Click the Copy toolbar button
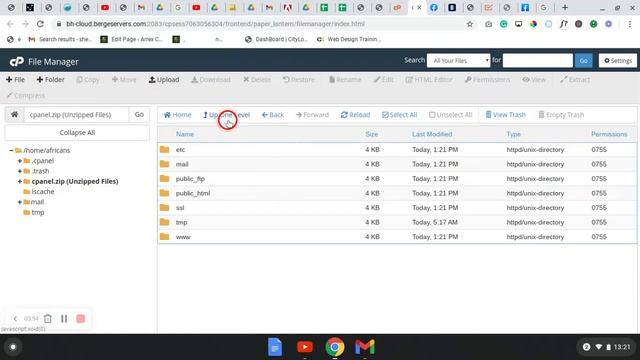This screenshot has height=360, width=640. (88, 80)
